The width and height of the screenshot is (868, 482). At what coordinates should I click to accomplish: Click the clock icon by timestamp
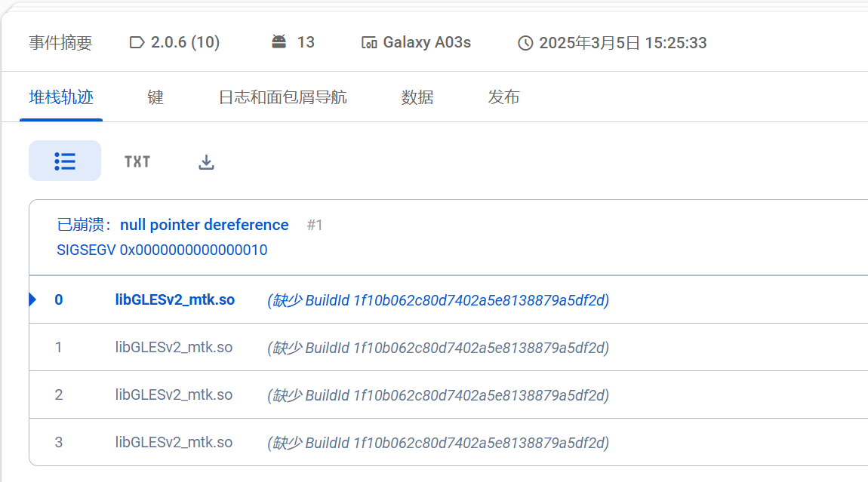525,42
